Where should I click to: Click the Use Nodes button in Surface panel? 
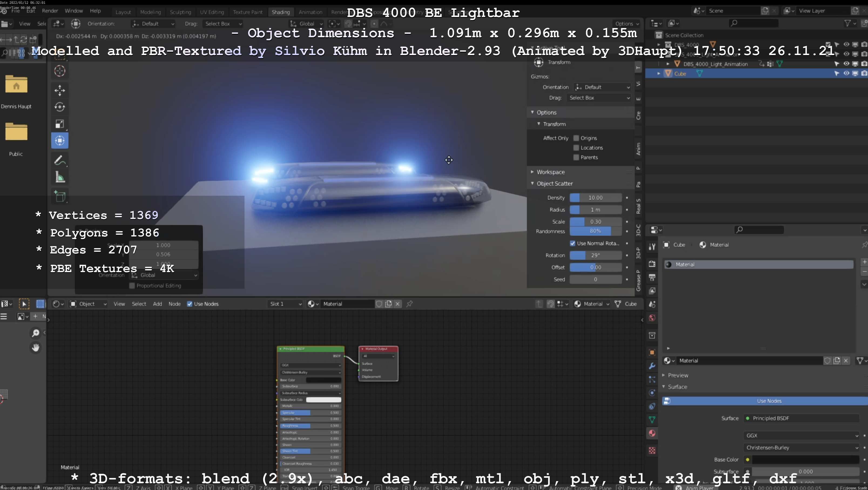pyautogui.click(x=765, y=401)
